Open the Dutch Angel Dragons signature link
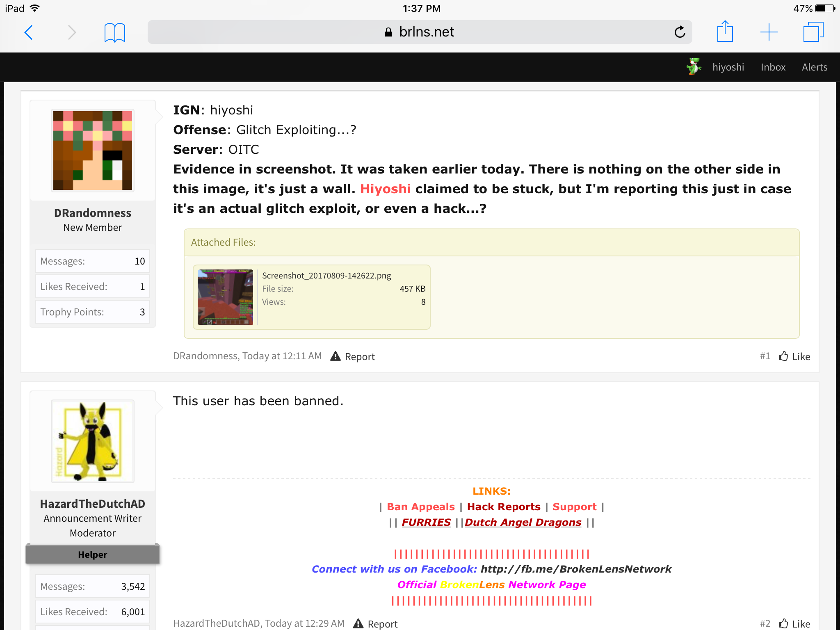 coord(523,523)
